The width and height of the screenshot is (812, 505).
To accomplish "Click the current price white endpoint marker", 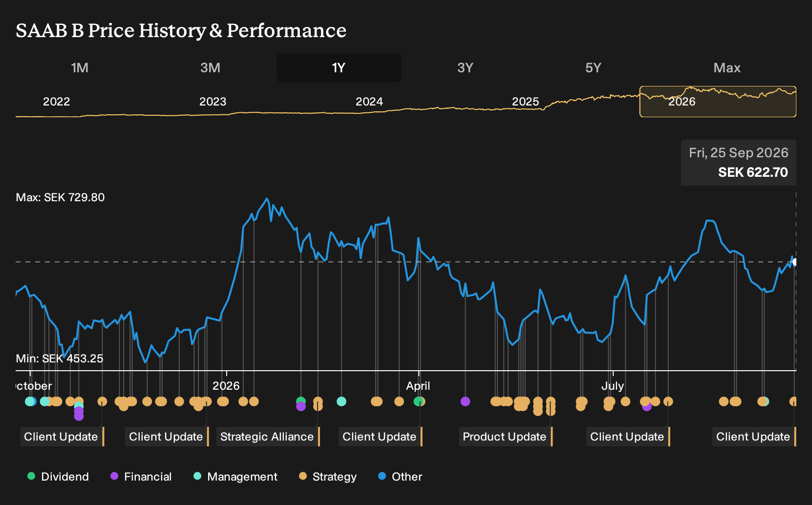I will coord(795,262).
